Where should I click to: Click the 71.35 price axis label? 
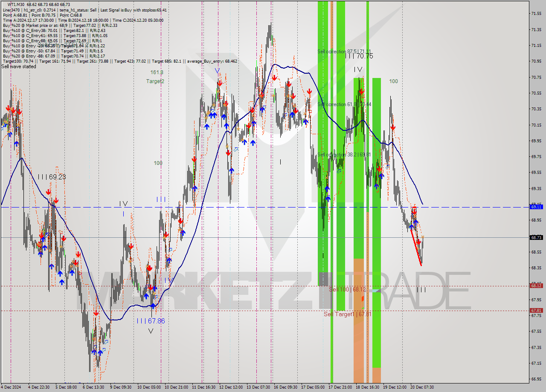[536, 29]
